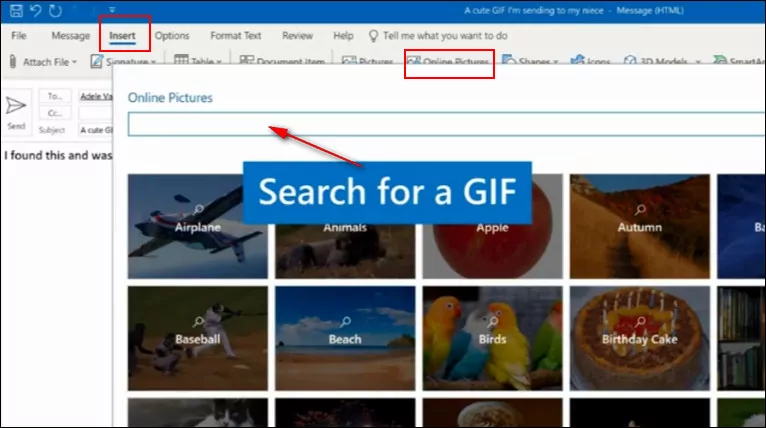
Task: Click the Save icon in the title bar
Action: point(16,10)
